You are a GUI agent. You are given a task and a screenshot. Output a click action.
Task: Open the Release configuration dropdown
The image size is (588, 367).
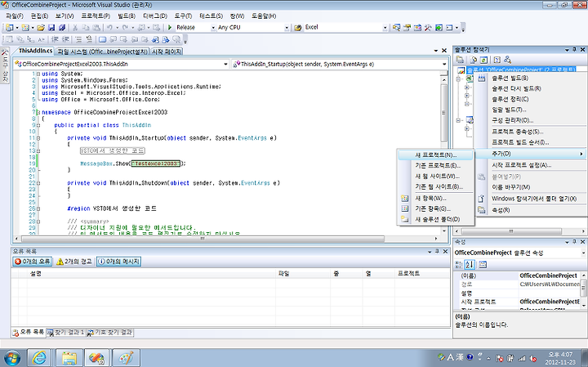[213, 28]
